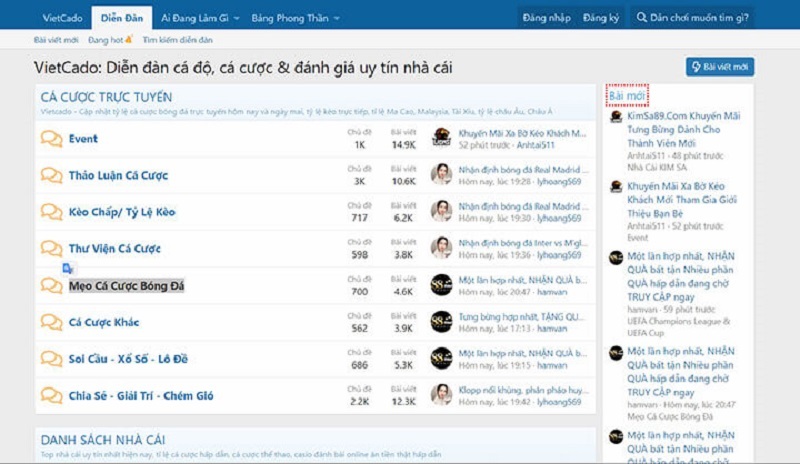Open the Cá Cược Khác forum
Screen dimensions: 800x464
tap(104, 322)
